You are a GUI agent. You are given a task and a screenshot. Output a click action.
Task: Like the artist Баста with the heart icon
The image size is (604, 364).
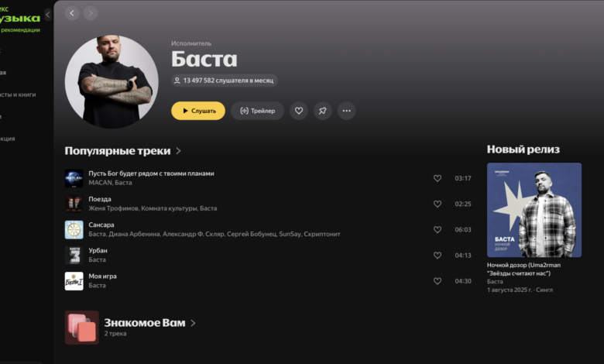299,111
